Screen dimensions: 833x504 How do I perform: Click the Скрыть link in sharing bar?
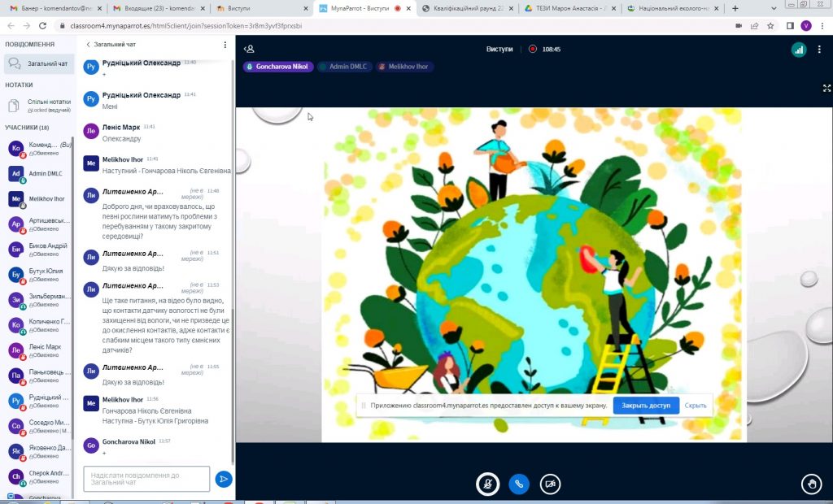696,405
